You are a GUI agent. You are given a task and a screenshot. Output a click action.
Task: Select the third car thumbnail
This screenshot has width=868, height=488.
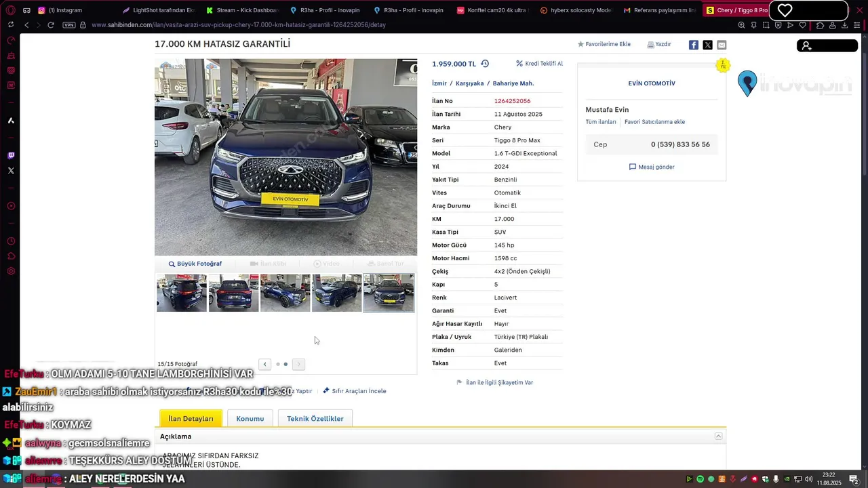285,293
